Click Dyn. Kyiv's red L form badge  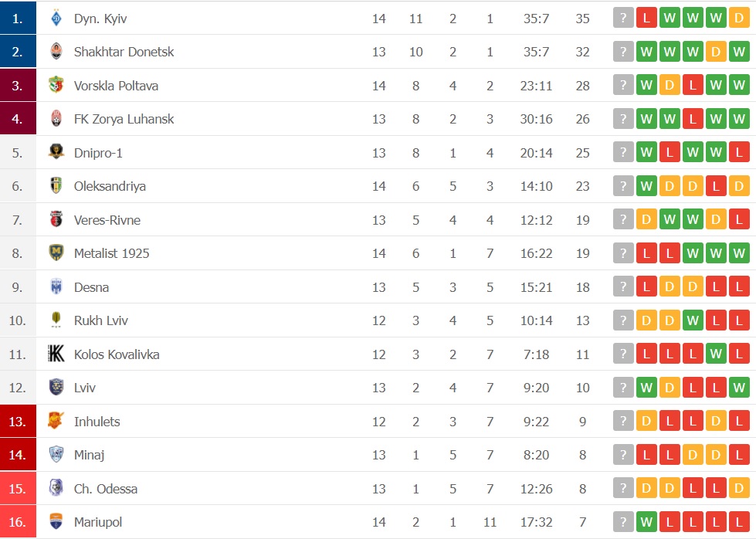tap(646, 19)
